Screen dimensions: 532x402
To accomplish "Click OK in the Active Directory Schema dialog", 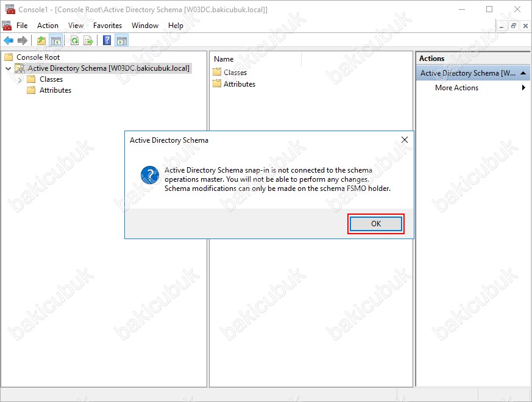I will [376, 224].
